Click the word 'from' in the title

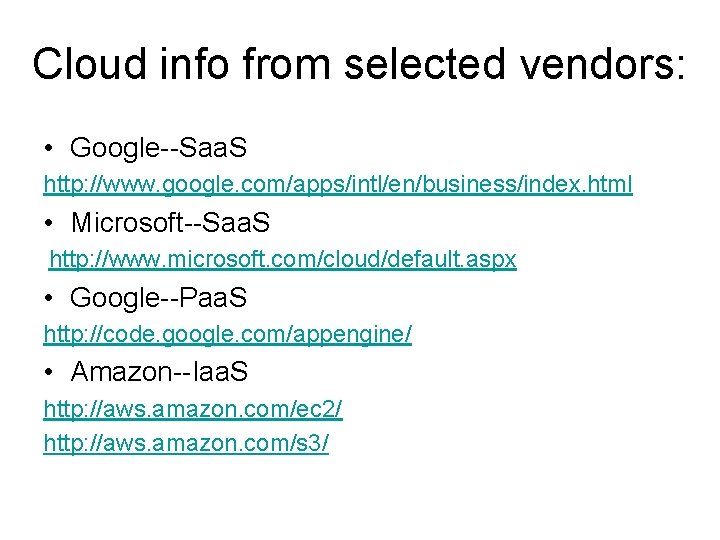(x=287, y=63)
